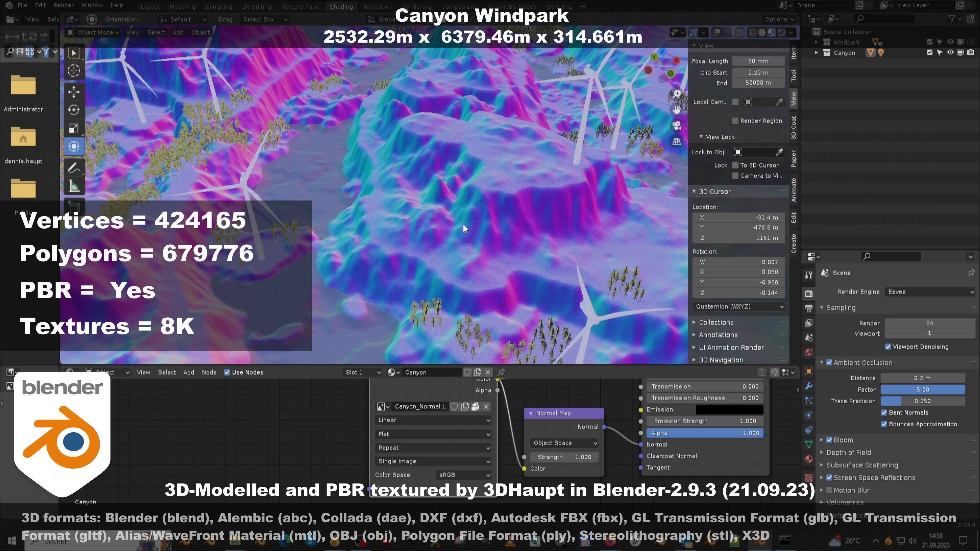This screenshot has height=551, width=980.
Task: Switch to the Shading workspace tab
Action: click(x=341, y=6)
